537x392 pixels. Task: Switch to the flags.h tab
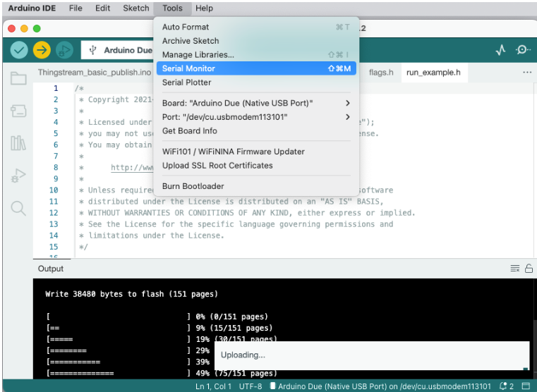click(381, 73)
